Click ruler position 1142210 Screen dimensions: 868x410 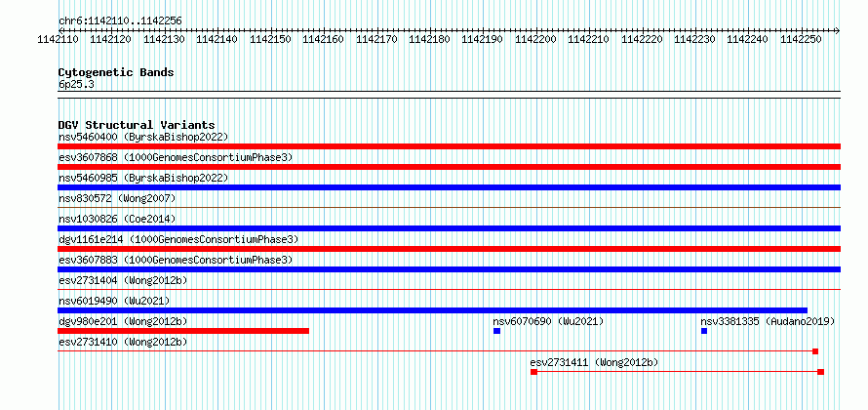[x=589, y=39]
